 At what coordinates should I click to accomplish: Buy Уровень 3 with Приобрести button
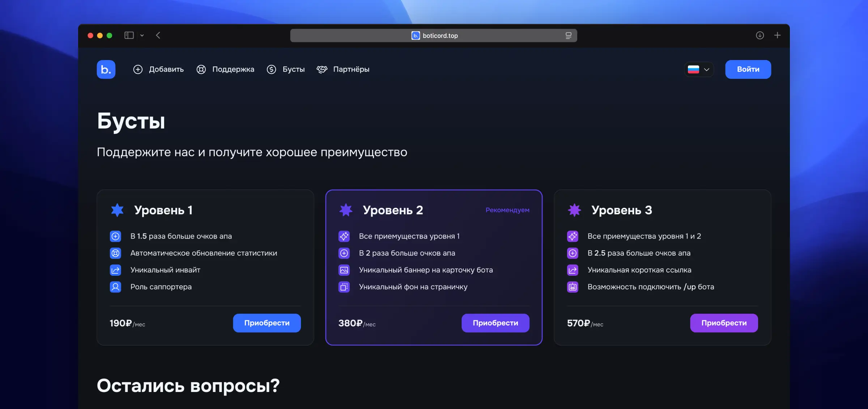(x=724, y=323)
